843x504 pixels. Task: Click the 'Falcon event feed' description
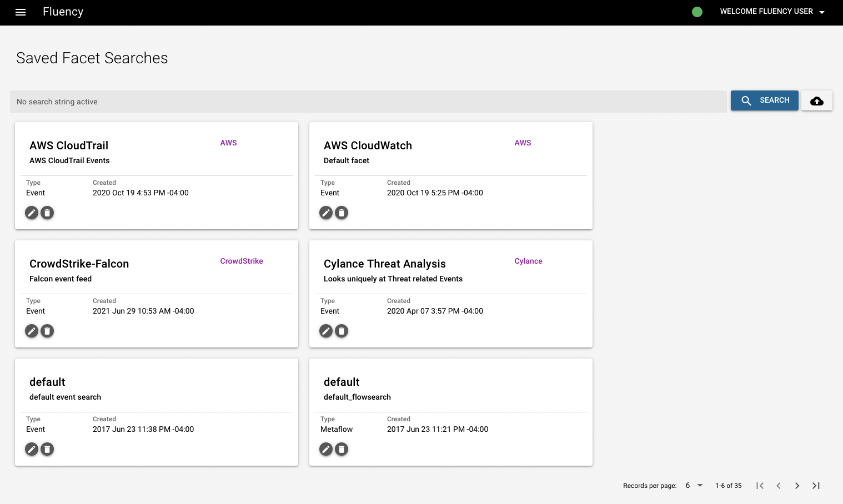click(61, 279)
